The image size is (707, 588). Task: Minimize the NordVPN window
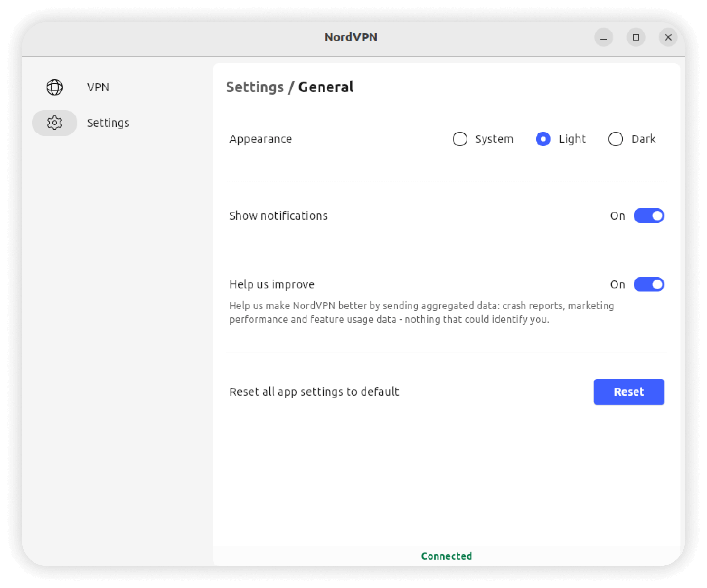(x=603, y=37)
